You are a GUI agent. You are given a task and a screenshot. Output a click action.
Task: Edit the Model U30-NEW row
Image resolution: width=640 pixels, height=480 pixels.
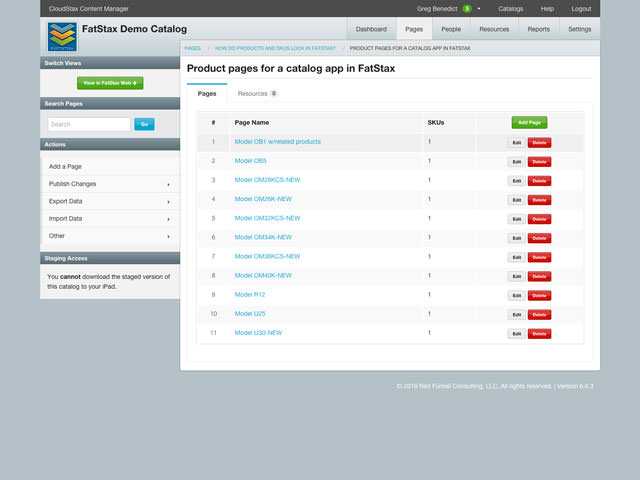click(517, 334)
